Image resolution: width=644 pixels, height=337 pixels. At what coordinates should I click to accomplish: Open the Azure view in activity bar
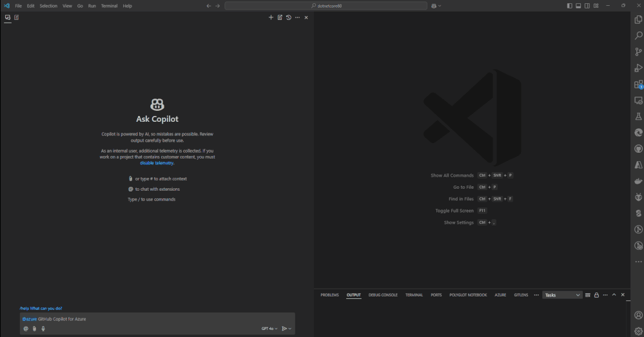(638, 164)
